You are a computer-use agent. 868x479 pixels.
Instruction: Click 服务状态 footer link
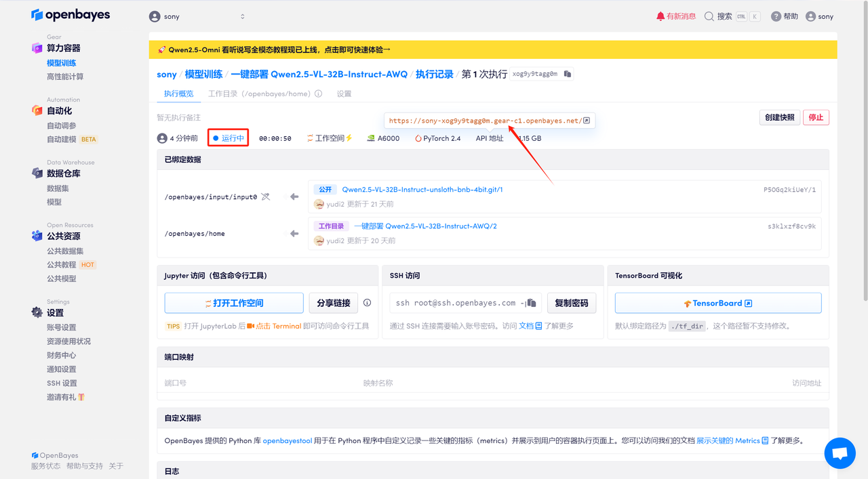pos(45,466)
